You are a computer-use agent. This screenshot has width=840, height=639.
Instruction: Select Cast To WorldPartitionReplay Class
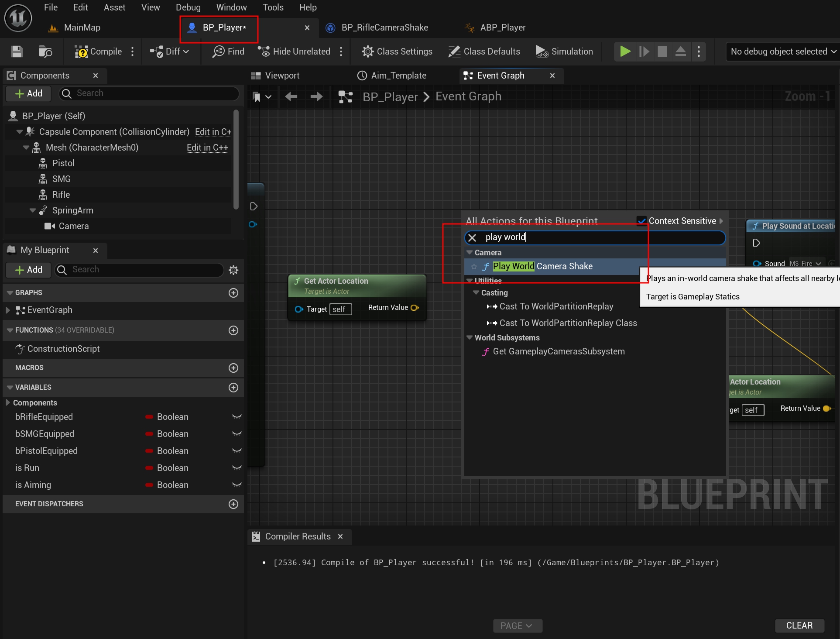point(568,323)
